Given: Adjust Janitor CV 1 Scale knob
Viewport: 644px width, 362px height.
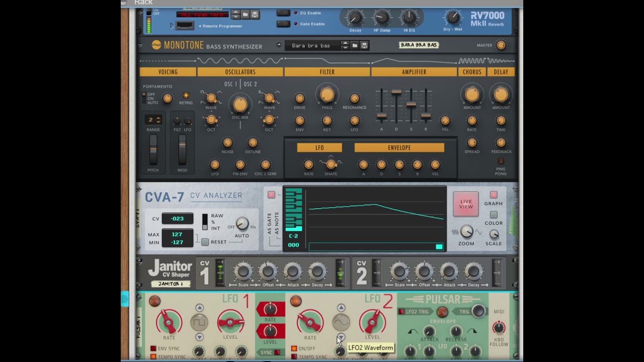Looking at the screenshot, I should pos(243,271).
